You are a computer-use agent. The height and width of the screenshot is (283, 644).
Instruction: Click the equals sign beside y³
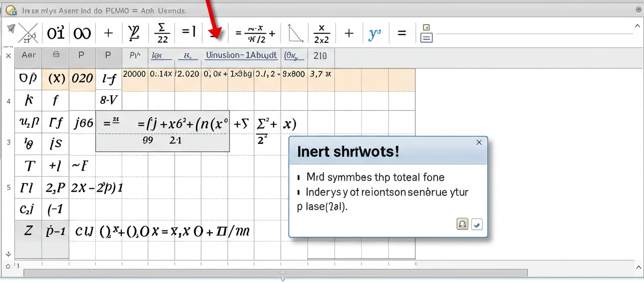pyautogui.click(x=401, y=33)
